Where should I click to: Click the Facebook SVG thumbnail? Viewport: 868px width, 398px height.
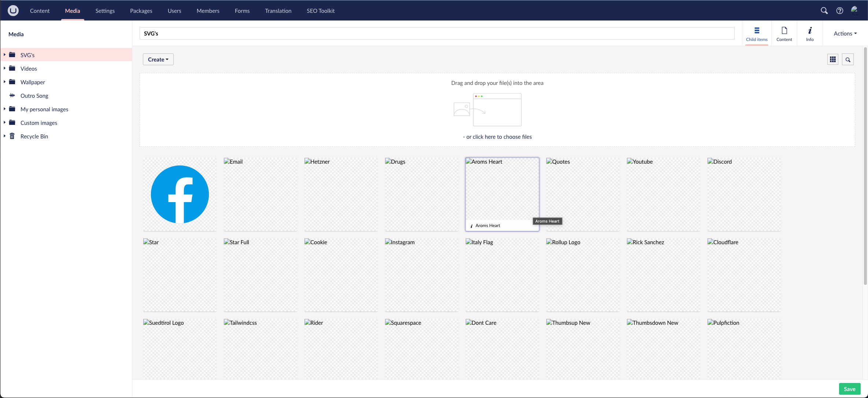[x=180, y=194]
